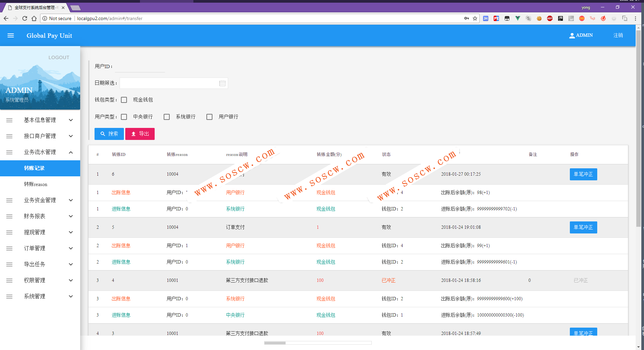Open the Chrome three-dot menu

pyautogui.click(x=635, y=18)
